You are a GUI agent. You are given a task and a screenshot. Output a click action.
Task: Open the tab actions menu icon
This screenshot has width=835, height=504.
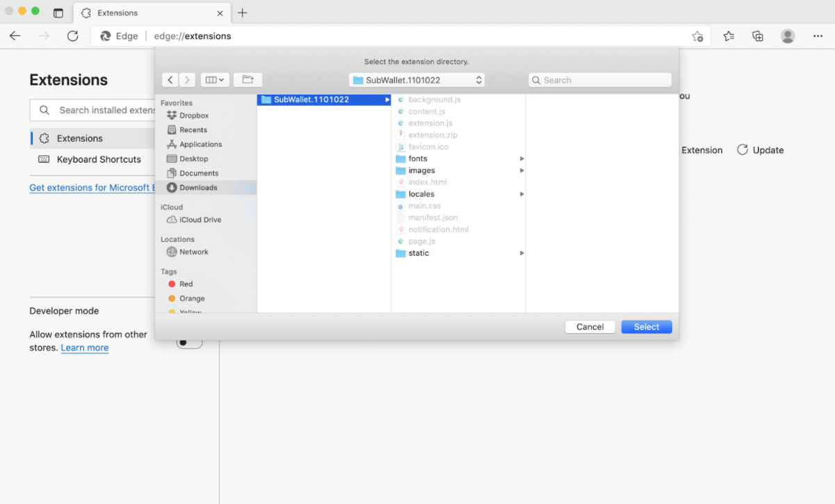58,13
